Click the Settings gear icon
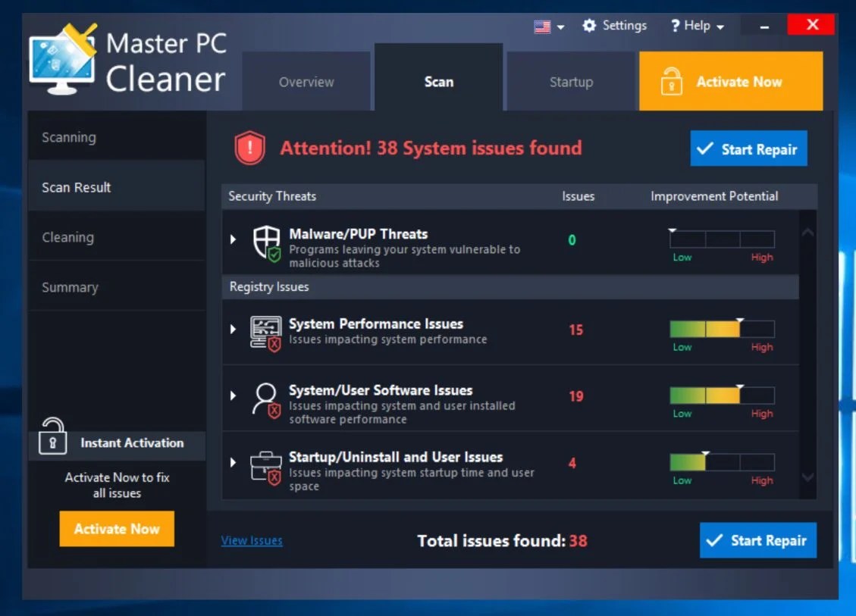856x616 pixels. pos(589,26)
